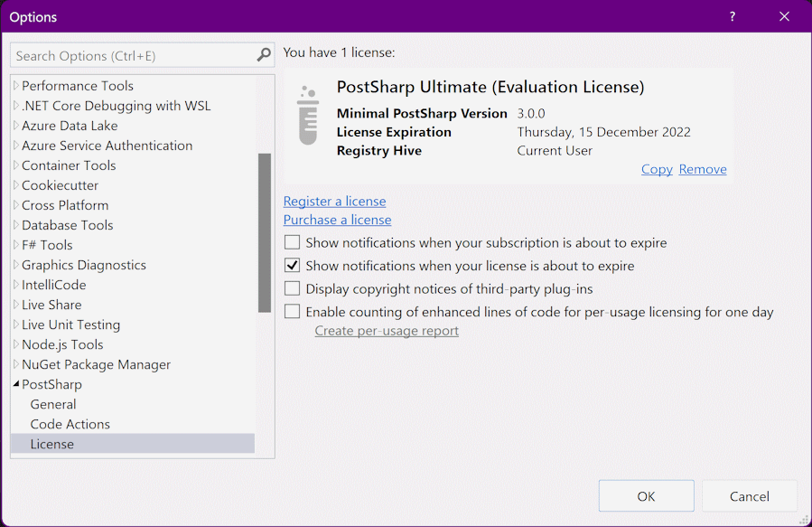Enable counting of enhanced lines of code
Viewport: 812px width, 527px height.
[x=293, y=312]
